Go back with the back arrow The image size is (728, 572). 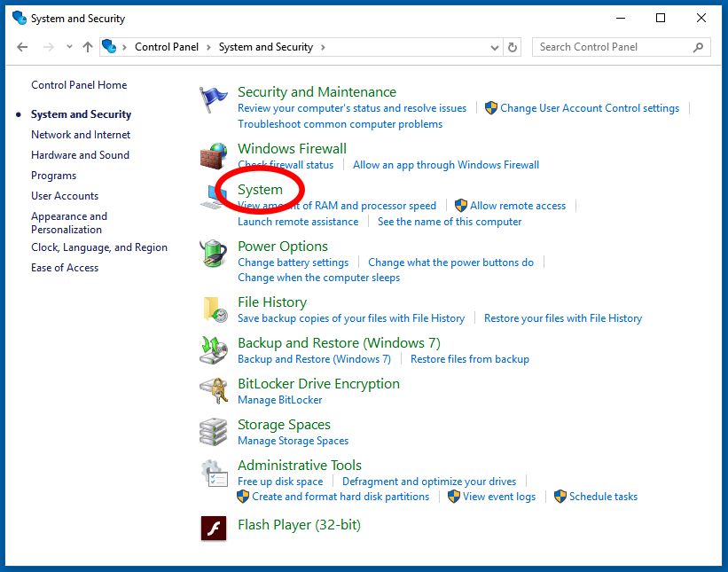click(x=22, y=47)
